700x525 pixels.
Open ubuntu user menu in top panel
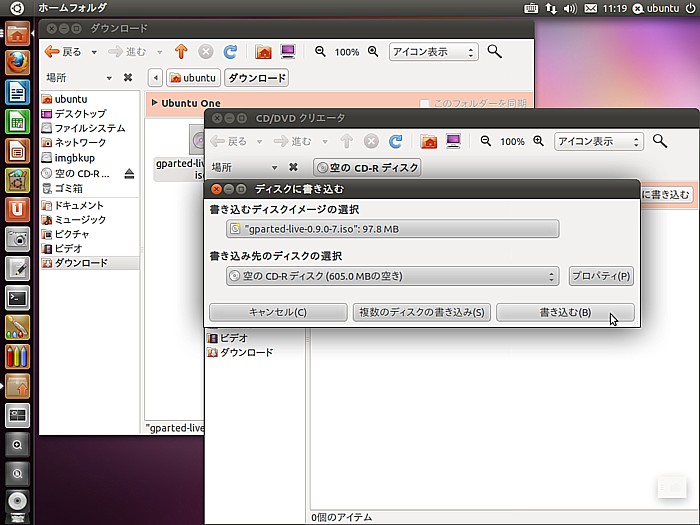click(x=656, y=8)
